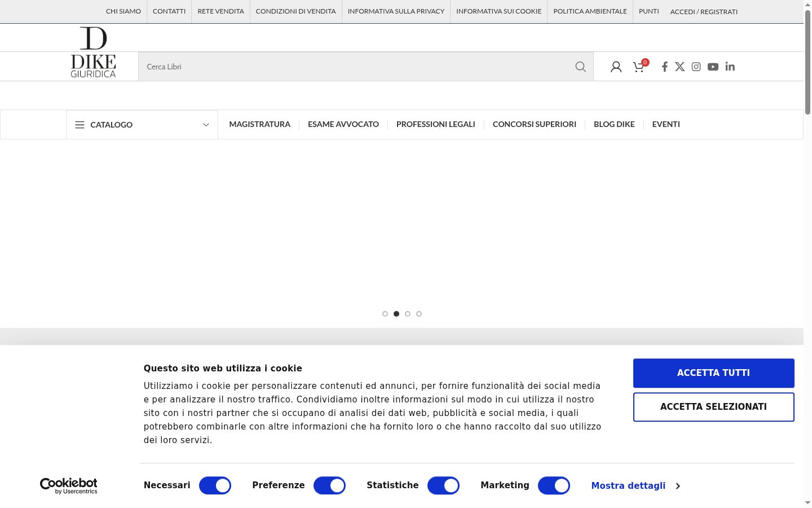The width and height of the screenshot is (812, 508).
Task: Open the user account icon
Action: click(x=616, y=67)
